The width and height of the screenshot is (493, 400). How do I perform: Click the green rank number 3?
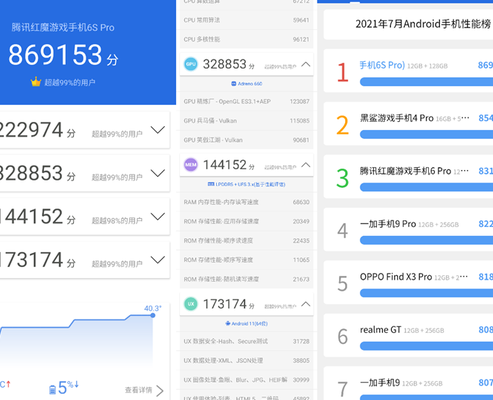click(343, 178)
